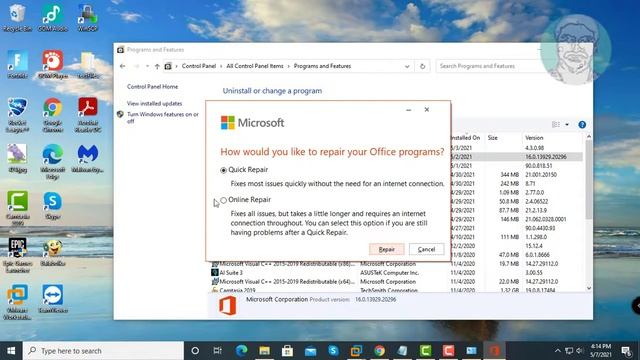Open the notification center icon
Viewport: 640px width, 360px height.
(x=626, y=351)
